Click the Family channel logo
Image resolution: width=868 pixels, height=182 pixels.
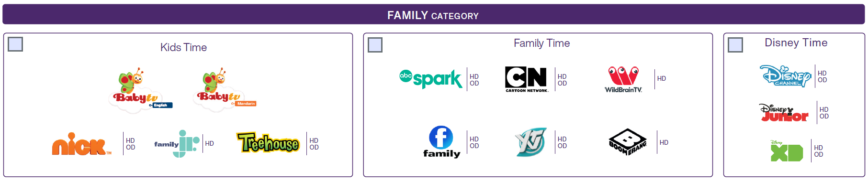tap(441, 142)
